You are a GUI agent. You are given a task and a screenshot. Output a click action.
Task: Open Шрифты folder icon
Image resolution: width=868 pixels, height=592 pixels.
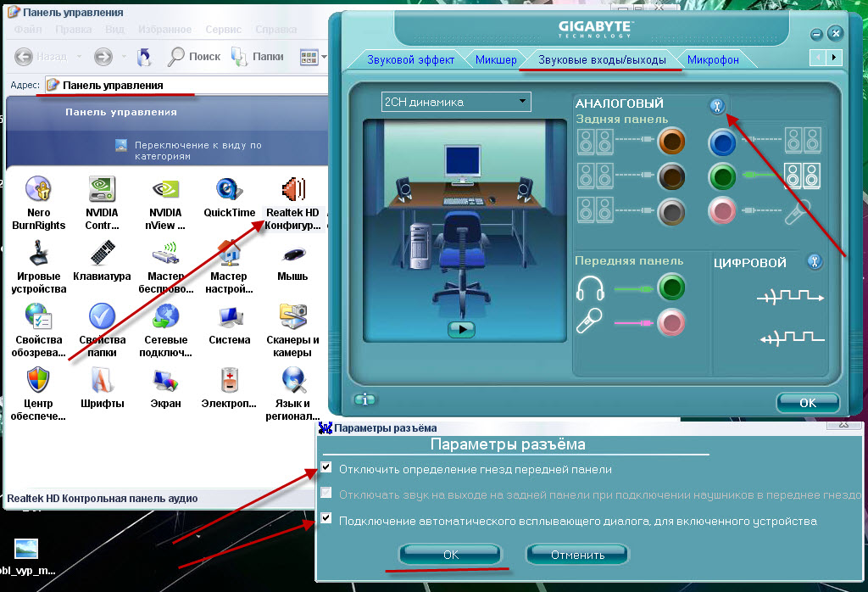coord(102,388)
